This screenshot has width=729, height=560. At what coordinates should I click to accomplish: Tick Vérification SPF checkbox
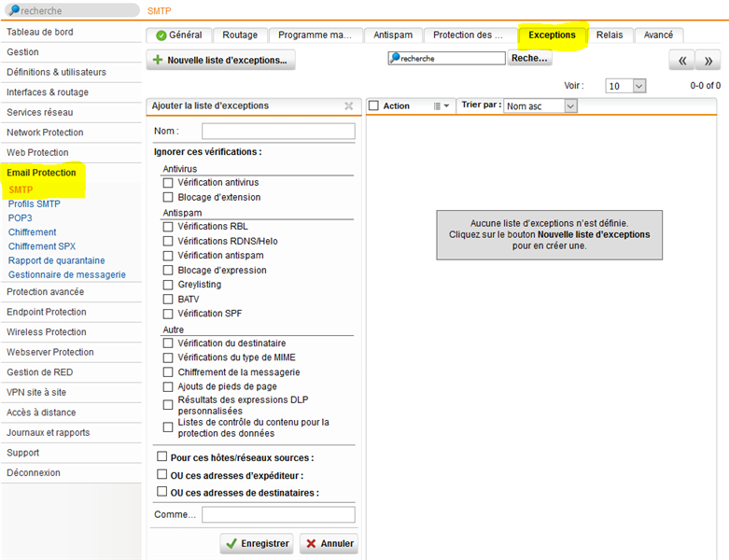coord(168,314)
